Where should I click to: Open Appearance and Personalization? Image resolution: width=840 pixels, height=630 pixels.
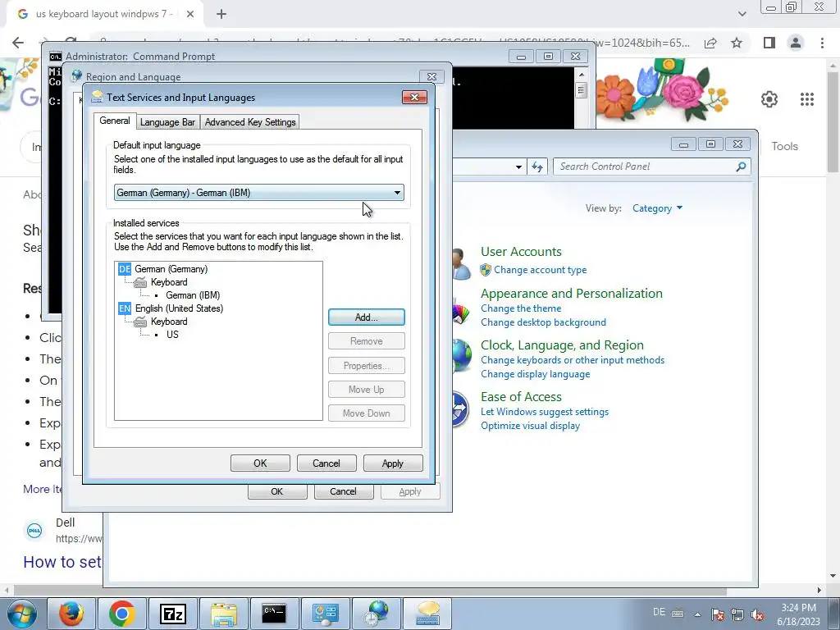point(572,294)
